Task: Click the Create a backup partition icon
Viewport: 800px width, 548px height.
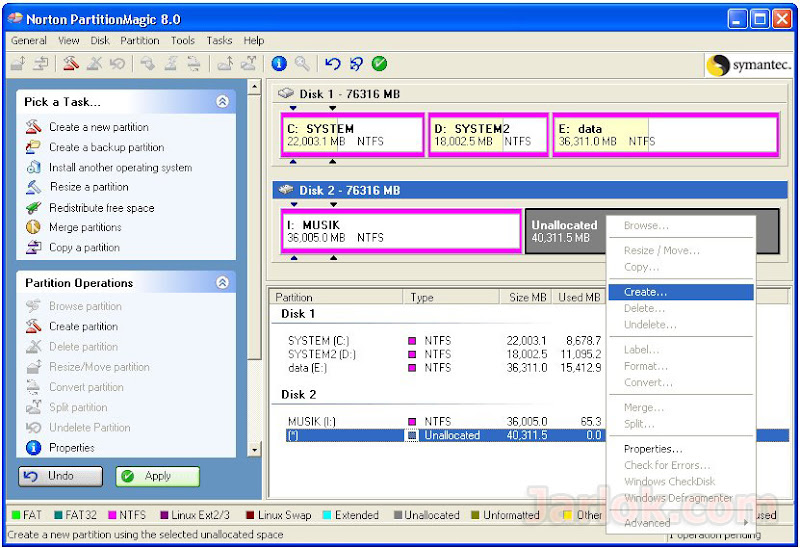Action: click(x=34, y=147)
